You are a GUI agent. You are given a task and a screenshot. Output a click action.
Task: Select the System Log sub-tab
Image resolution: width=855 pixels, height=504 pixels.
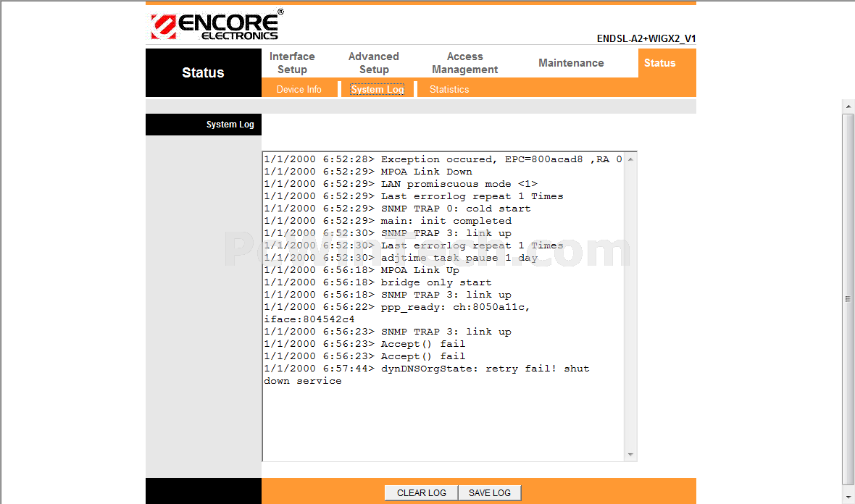378,89
